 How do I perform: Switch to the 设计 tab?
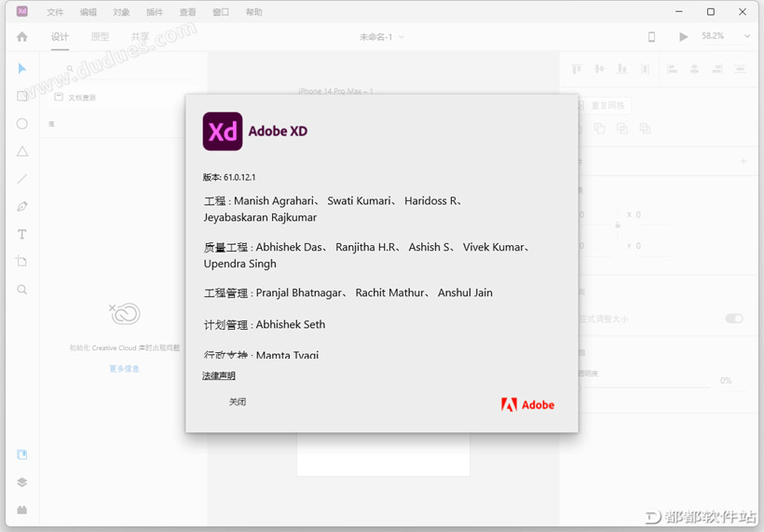coord(60,36)
